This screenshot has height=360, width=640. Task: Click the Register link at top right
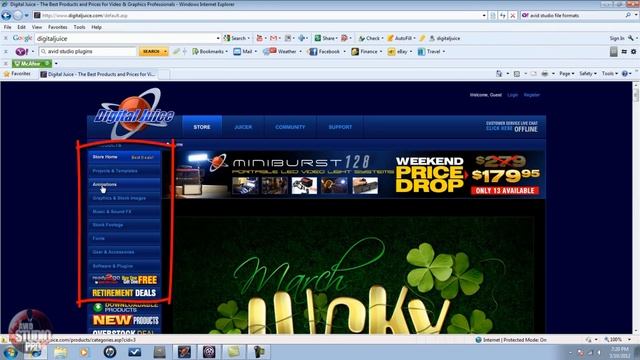pyautogui.click(x=531, y=95)
